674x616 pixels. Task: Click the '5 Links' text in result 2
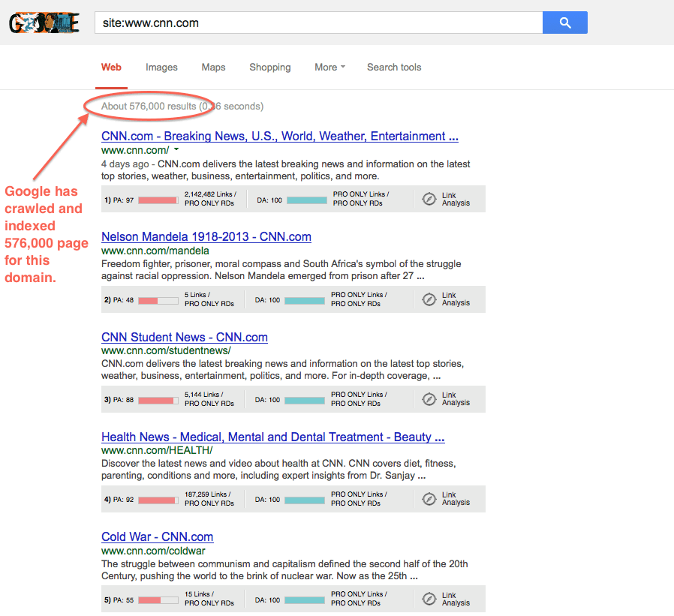coord(197,295)
